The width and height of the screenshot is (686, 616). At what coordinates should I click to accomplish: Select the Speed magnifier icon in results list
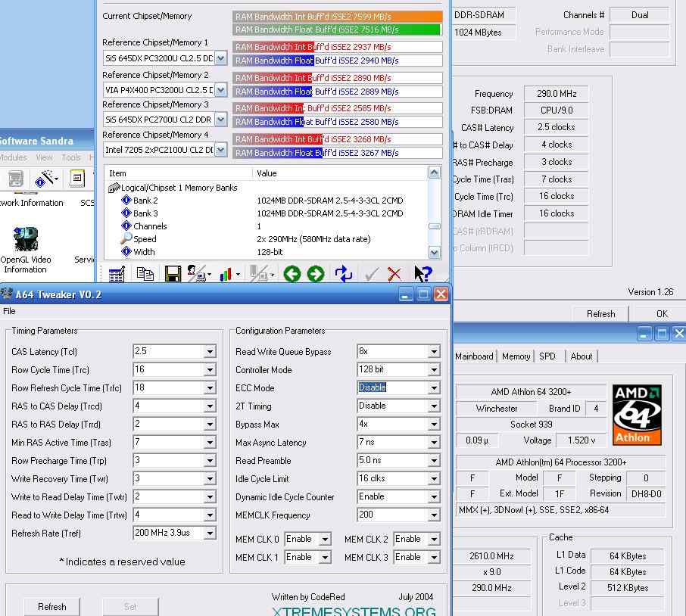click(x=126, y=238)
